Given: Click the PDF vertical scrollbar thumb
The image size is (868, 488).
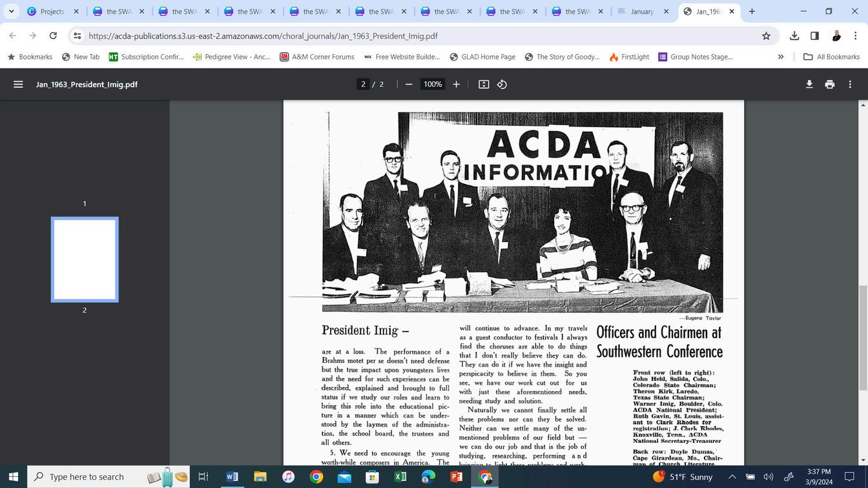Looking at the screenshot, I should click(863, 338).
